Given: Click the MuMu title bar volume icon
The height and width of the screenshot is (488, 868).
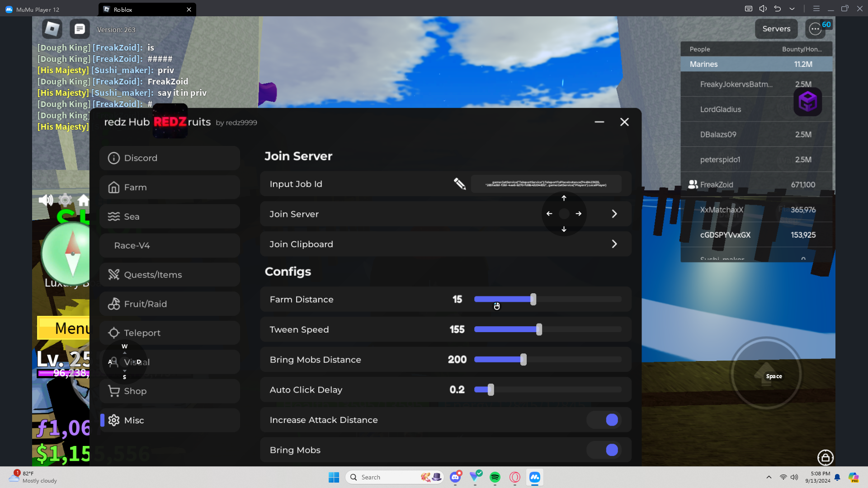Looking at the screenshot, I should point(763,9).
